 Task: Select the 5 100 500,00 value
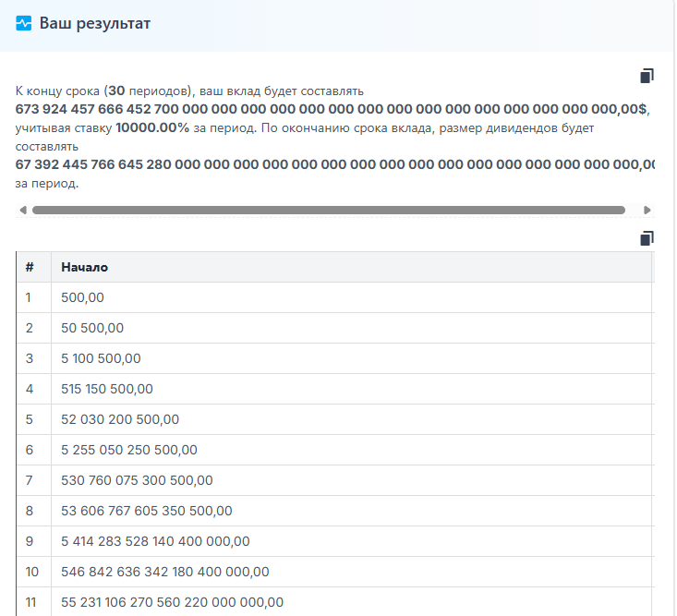point(101,358)
